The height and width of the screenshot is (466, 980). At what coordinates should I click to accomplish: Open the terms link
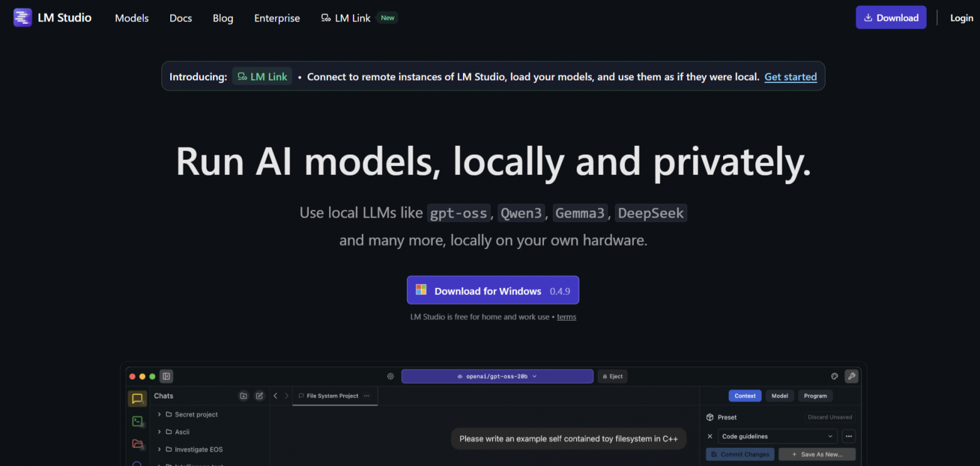tap(567, 317)
